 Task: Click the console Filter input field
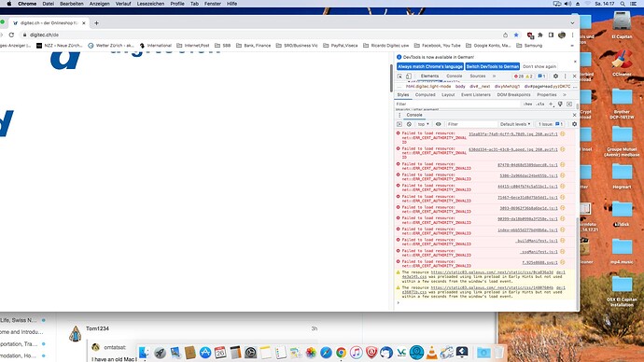[x=470, y=124]
